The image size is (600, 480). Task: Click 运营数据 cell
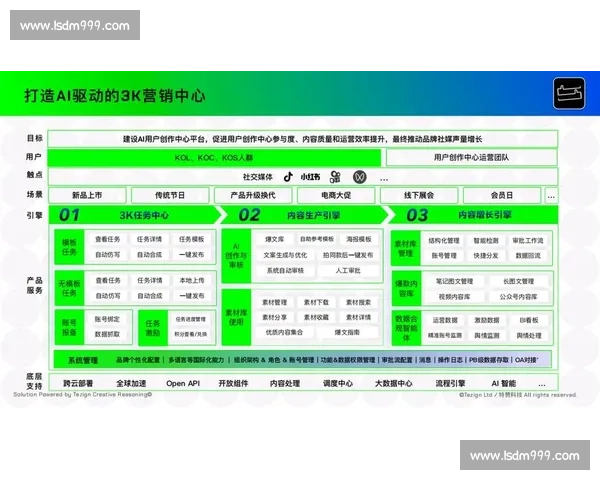445,320
